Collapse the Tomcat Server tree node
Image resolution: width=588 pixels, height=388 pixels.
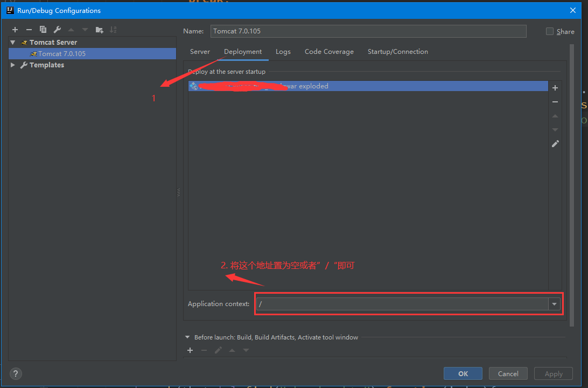point(13,43)
